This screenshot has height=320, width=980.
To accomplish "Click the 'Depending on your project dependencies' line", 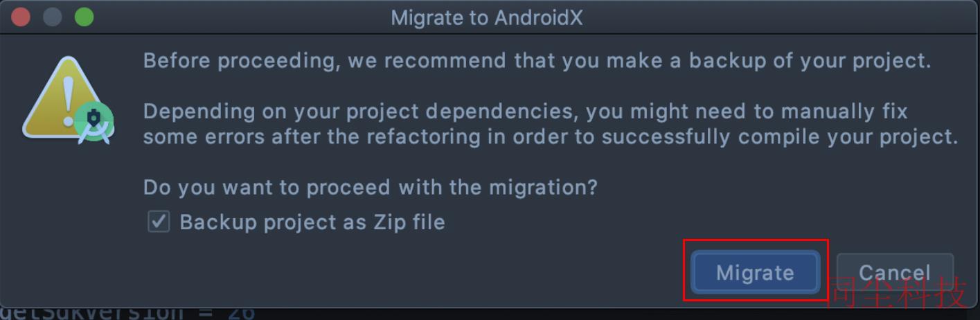I will click(x=525, y=111).
